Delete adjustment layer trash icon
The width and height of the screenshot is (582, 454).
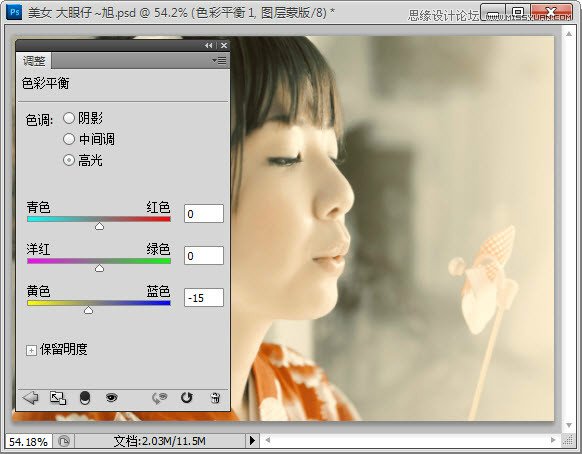pyautogui.click(x=215, y=398)
